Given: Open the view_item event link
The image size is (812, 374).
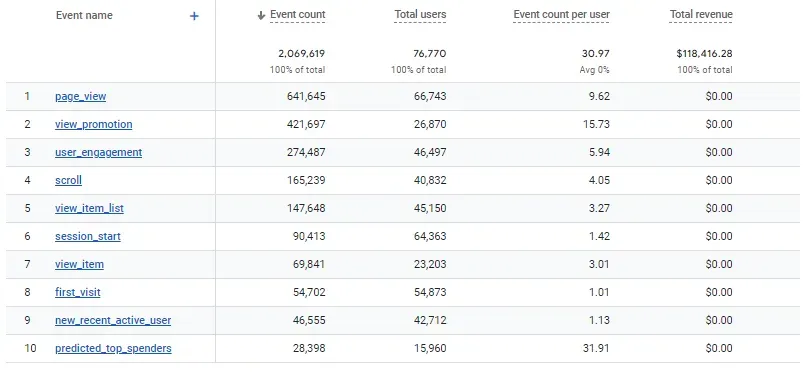Looking at the screenshot, I should coord(79,264).
